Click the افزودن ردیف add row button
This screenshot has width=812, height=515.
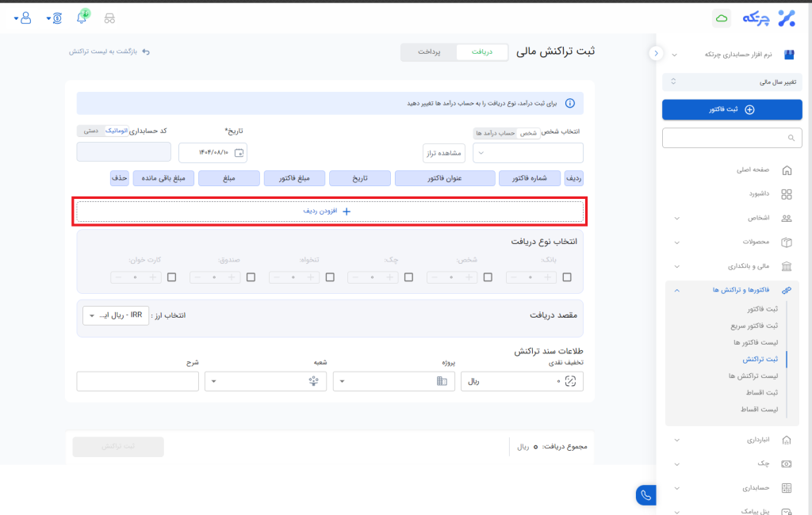(x=329, y=212)
